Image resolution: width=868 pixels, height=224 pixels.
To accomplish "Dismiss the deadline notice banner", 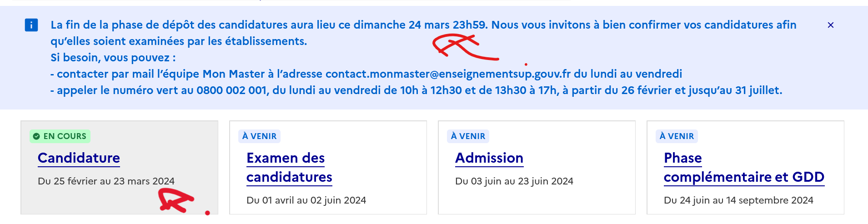I will (x=830, y=25).
